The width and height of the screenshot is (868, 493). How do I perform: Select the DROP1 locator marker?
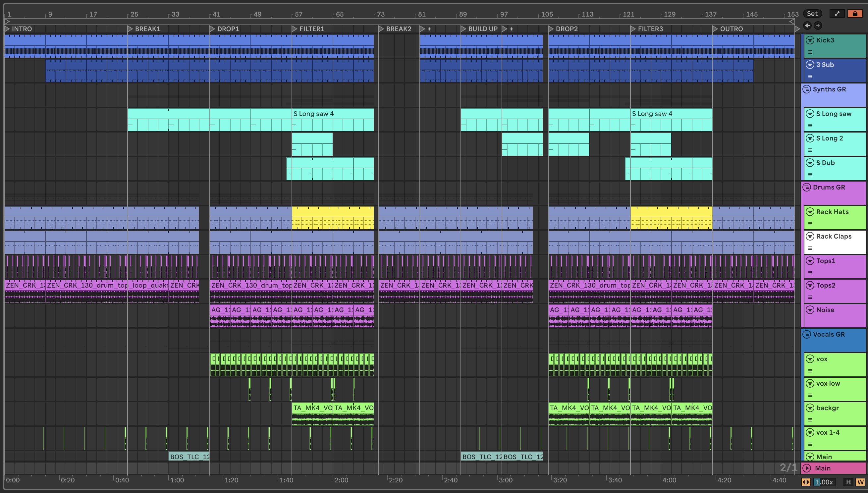pyautogui.click(x=212, y=29)
